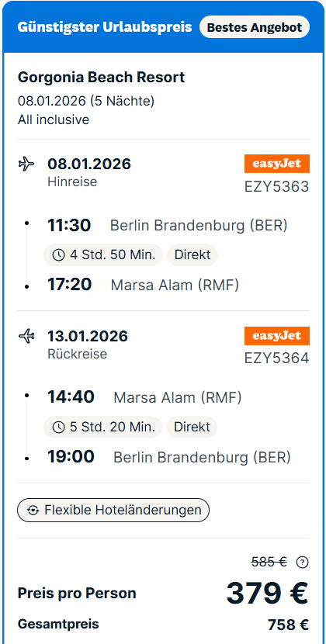Image resolution: width=326 pixels, height=644 pixels.
Task: Click the icon inside Flexible Hoteländerungen button
Action: [33, 510]
